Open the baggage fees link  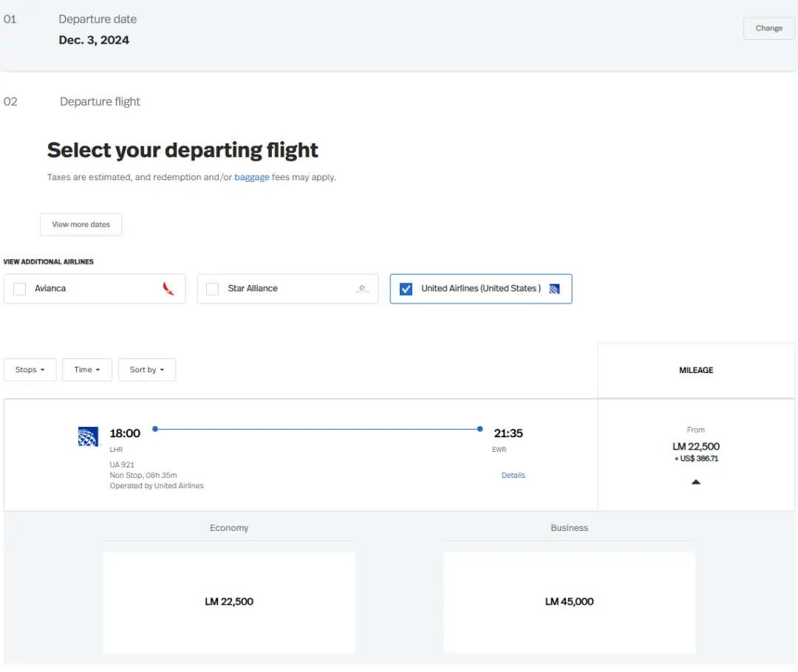pyautogui.click(x=252, y=177)
